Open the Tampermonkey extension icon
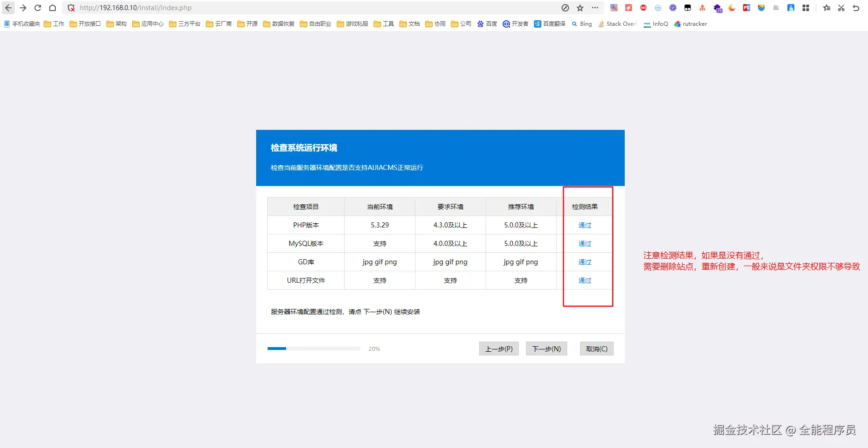 click(687, 8)
